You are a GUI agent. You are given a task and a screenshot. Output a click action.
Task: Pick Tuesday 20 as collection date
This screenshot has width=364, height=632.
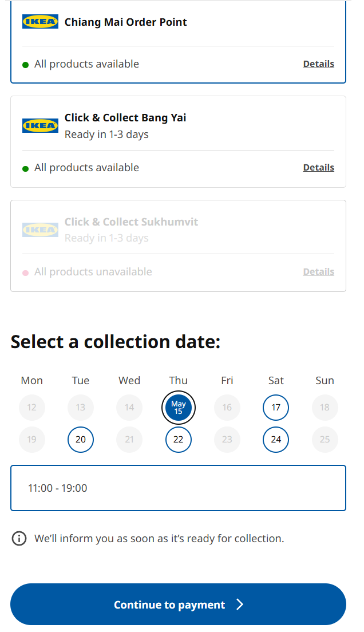tap(81, 439)
